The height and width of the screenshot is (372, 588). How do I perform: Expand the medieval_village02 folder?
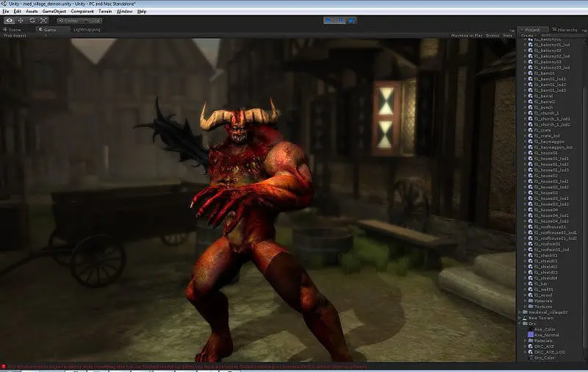(x=520, y=312)
